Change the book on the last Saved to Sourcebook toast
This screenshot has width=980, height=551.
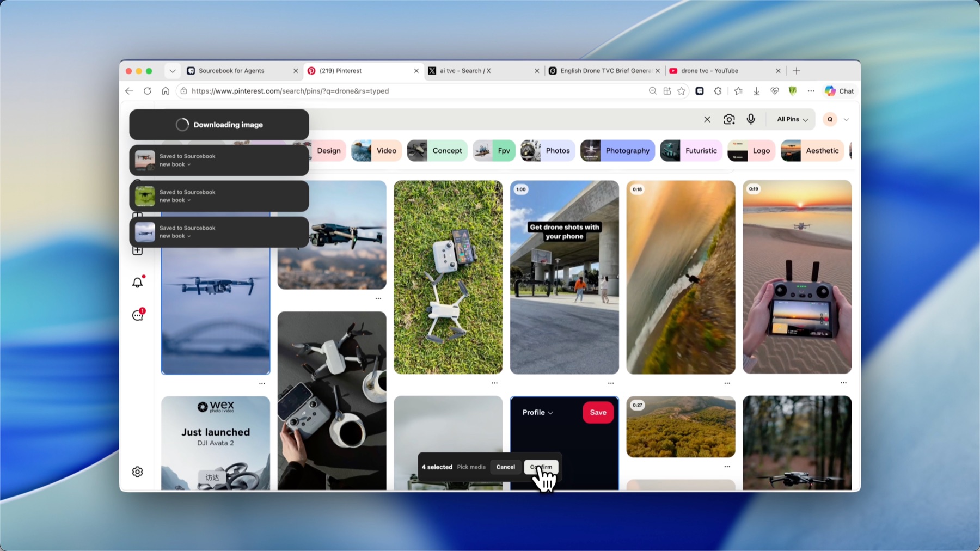pos(175,236)
